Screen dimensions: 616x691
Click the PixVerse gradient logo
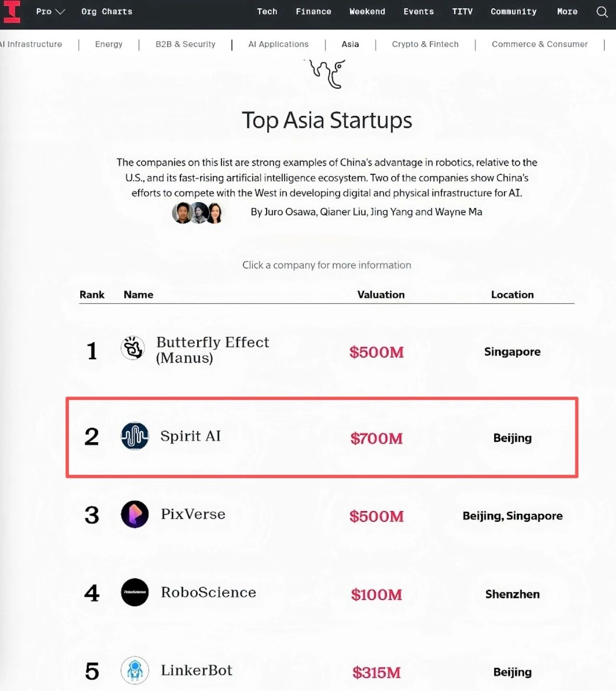point(135,514)
